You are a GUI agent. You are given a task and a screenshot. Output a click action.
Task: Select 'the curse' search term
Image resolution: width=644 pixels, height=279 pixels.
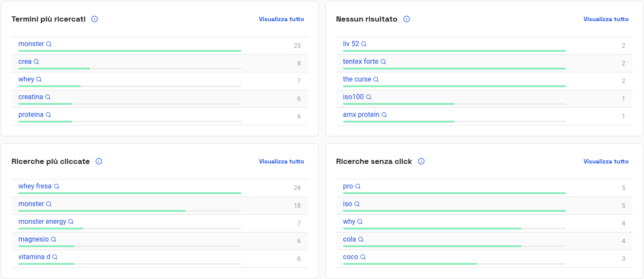[x=357, y=79]
